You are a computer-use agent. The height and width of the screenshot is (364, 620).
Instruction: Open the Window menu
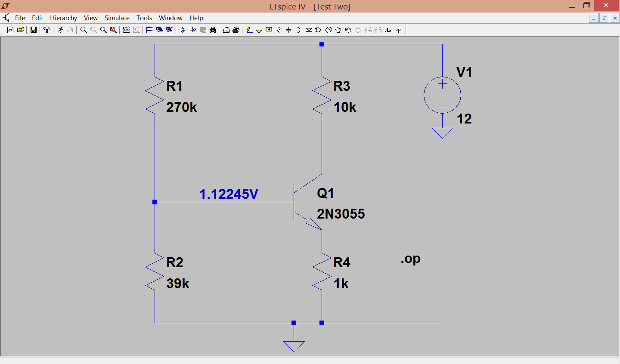coord(170,18)
